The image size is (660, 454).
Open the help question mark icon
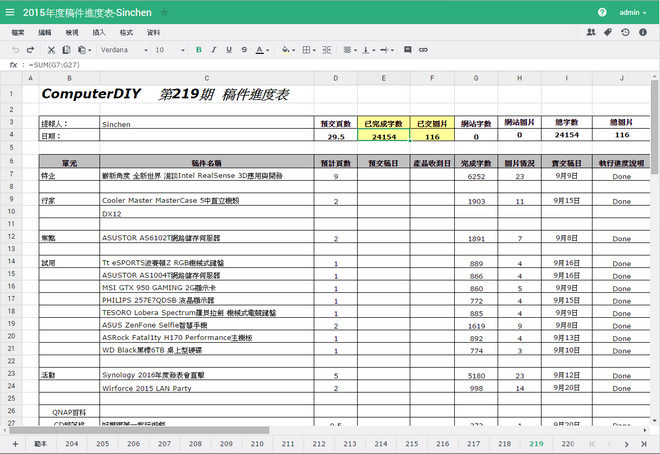(602, 12)
